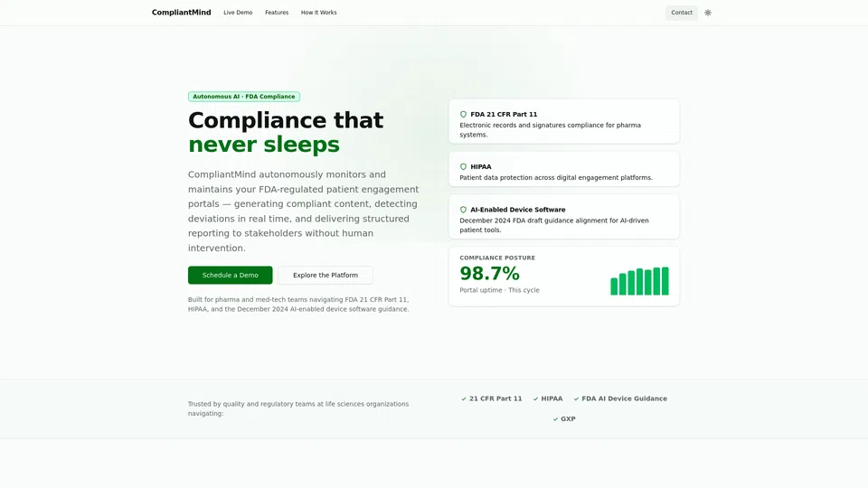Click the COMPLIANCE POSTURE label
Screen dimensions: 868x488
point(497,258)
